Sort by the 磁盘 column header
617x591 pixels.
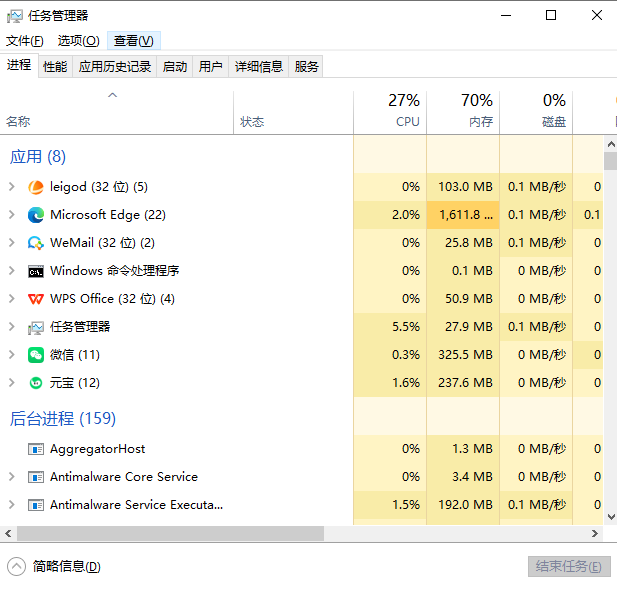coord(536,113)
